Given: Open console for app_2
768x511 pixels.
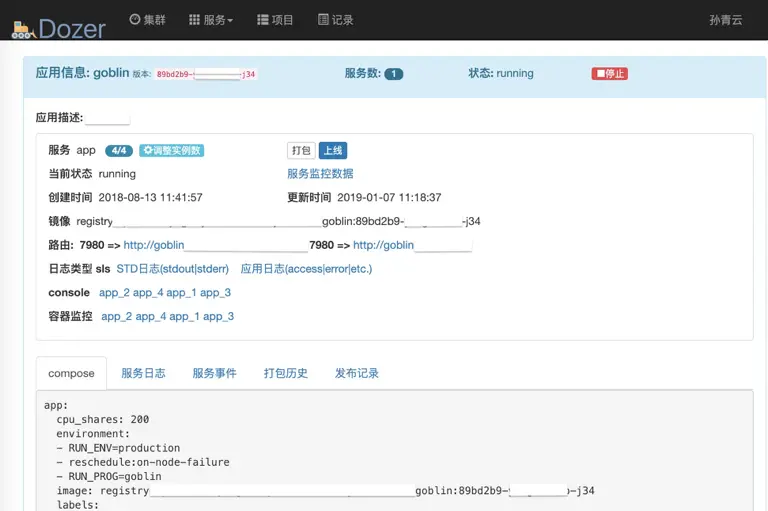Looking at the screenshot, I should coord(114,292).
